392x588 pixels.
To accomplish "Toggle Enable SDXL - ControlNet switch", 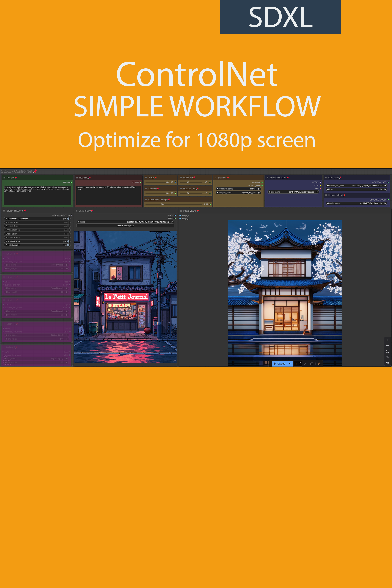I will (x=68, y=219).
